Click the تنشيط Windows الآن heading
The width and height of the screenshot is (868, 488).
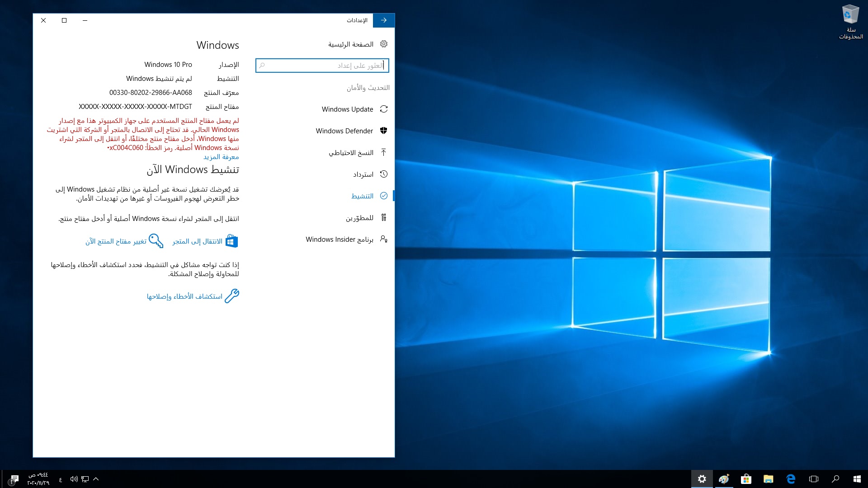[193, 169]
